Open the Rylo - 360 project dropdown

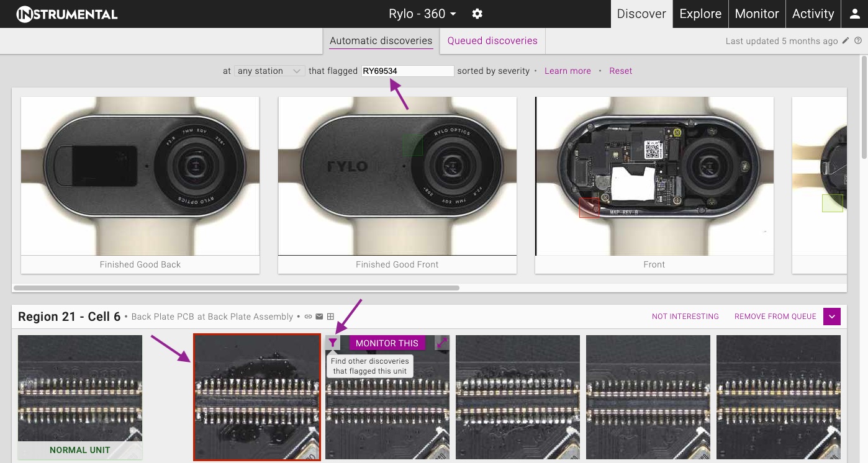(422, 14)
